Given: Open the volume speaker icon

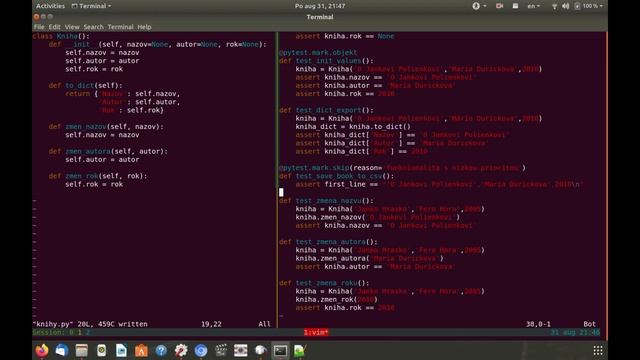Looking at the screenshot, I should click(x=565, y=6).
